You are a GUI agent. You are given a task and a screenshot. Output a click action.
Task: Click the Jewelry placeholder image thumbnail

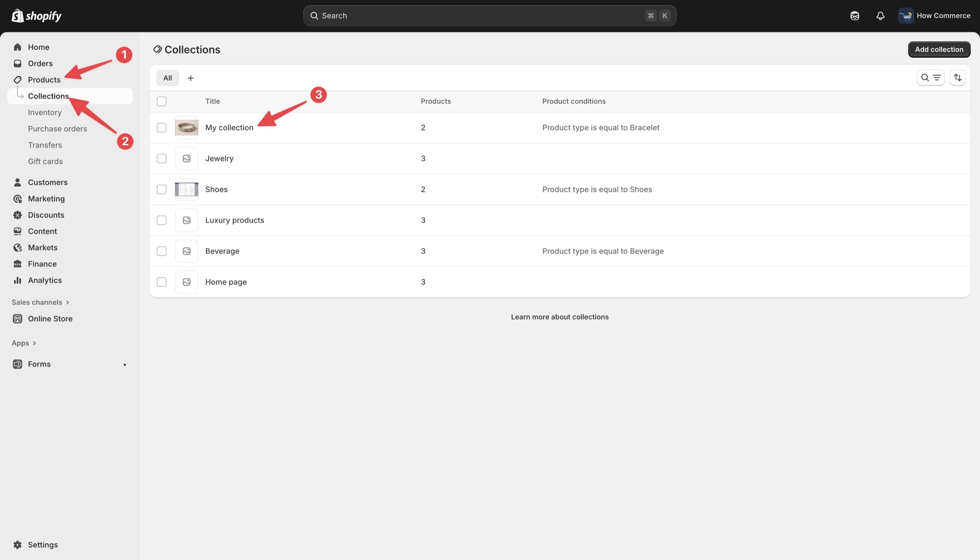coord(187,158)
